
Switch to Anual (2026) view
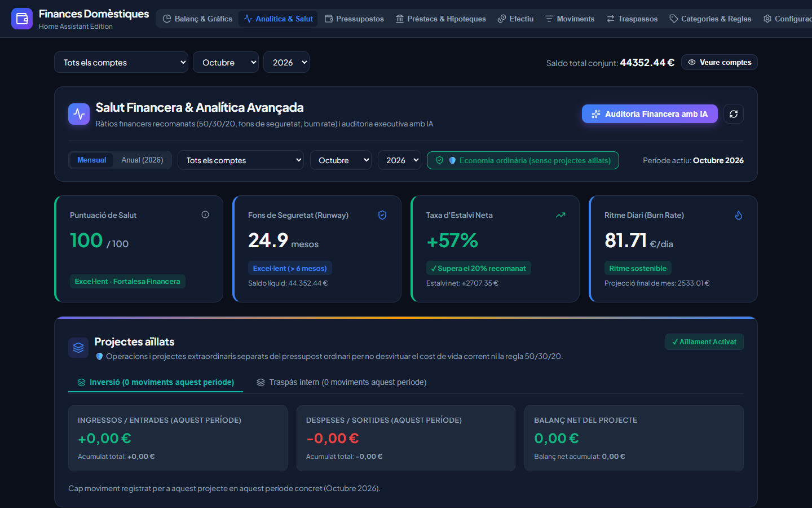pyautogui.click(x=142, y=160)
